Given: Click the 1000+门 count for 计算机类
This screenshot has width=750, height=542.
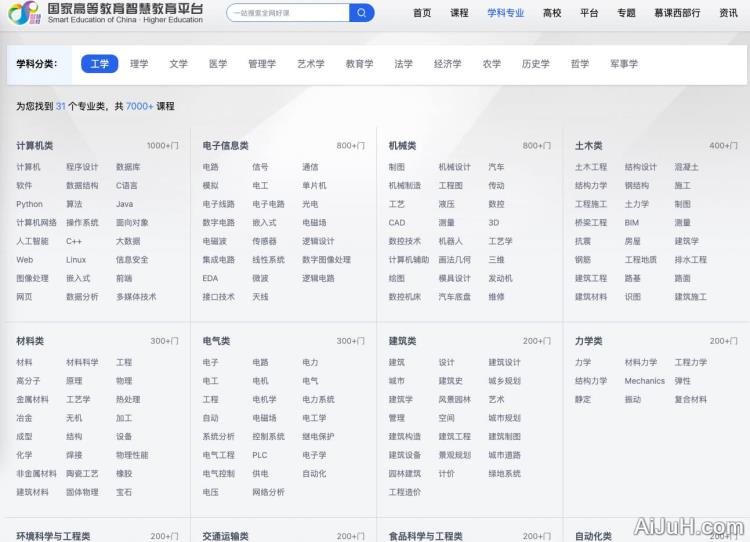Looking at the screenshot, I should 163,145.
